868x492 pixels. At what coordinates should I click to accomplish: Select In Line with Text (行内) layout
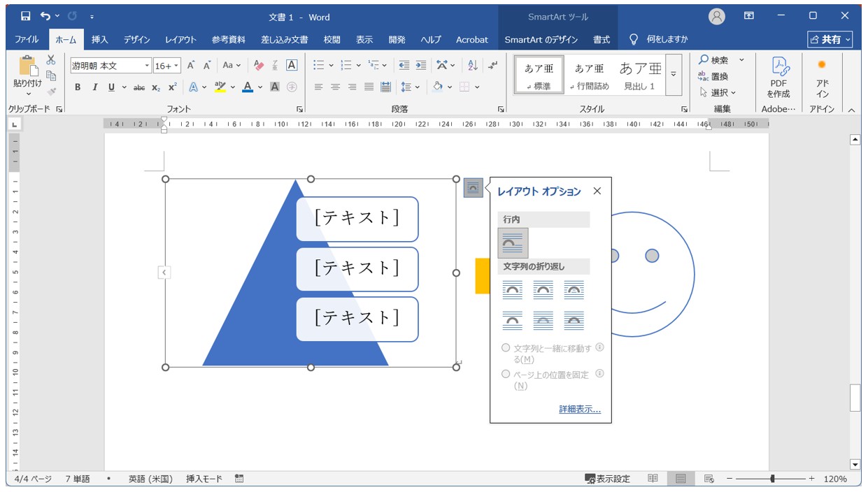tap(513, 243)
